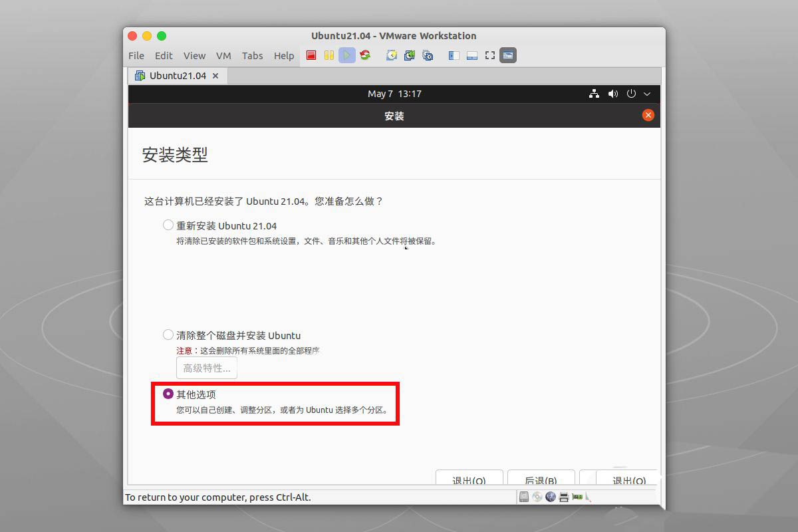Select the 其他选项 radio button
This screenshot has width=798, height=532.
[x=168, y=394]
